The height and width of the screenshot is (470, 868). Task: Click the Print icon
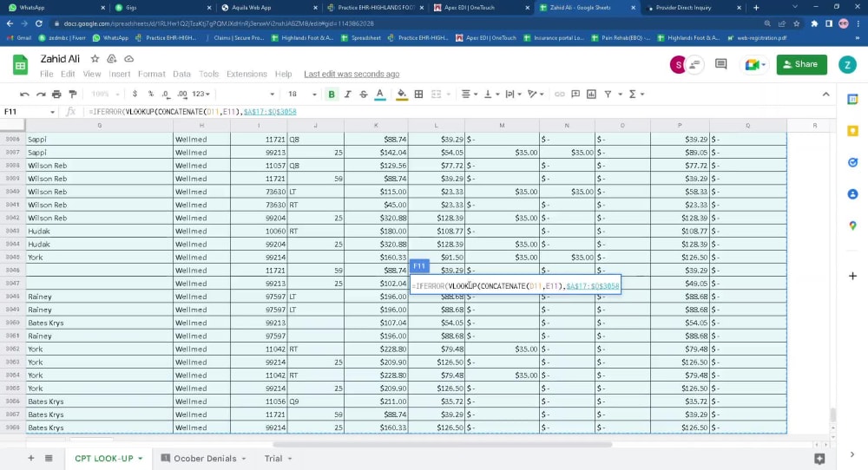[56, 95]
